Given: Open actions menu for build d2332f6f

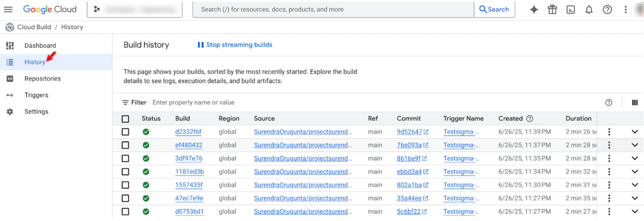Looking at the screenshot, I should click(x=609, y=132).
